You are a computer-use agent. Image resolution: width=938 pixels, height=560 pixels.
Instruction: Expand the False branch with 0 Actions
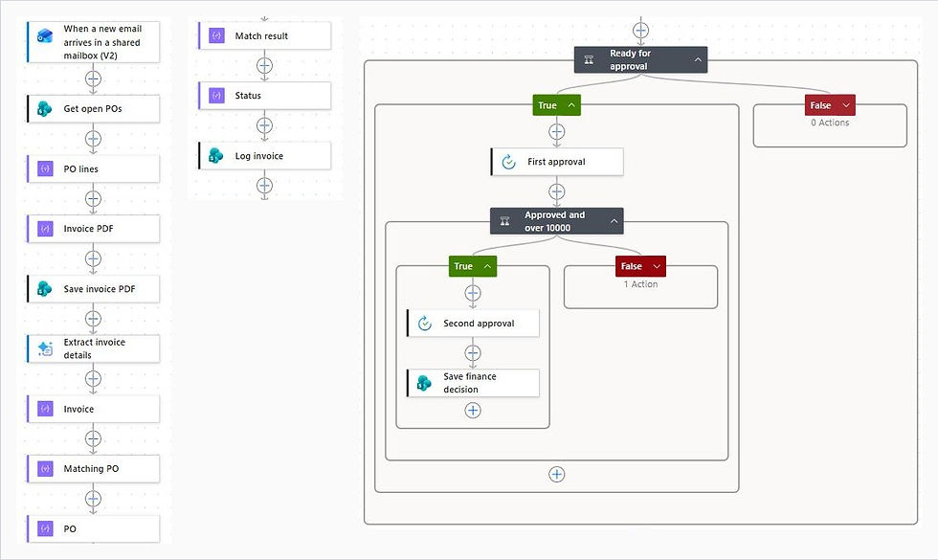[846, 105]
